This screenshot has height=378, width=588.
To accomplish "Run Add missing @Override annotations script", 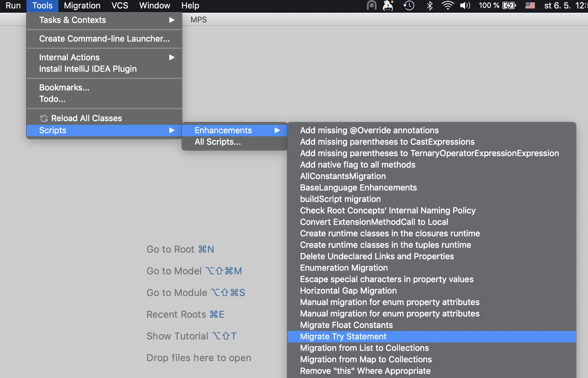I will pos(369,130).
